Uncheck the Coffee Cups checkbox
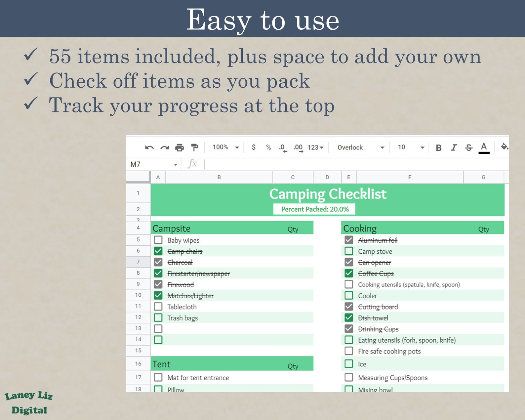The image size is (525, 420). pyautogui.click(x=349, y=273)
